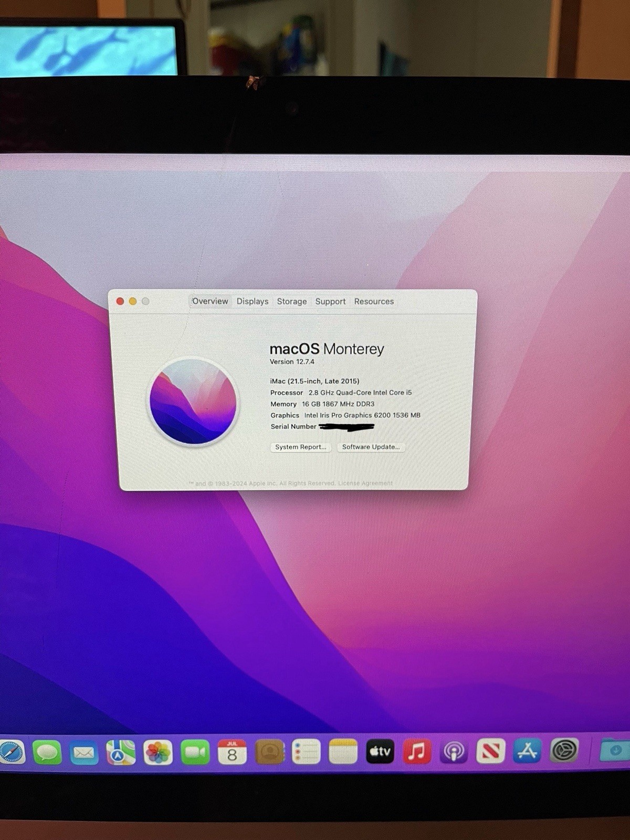The width and height of the screenshot is (630, 840).
Task: Close the About This Mac window
Action: (120, 301)
